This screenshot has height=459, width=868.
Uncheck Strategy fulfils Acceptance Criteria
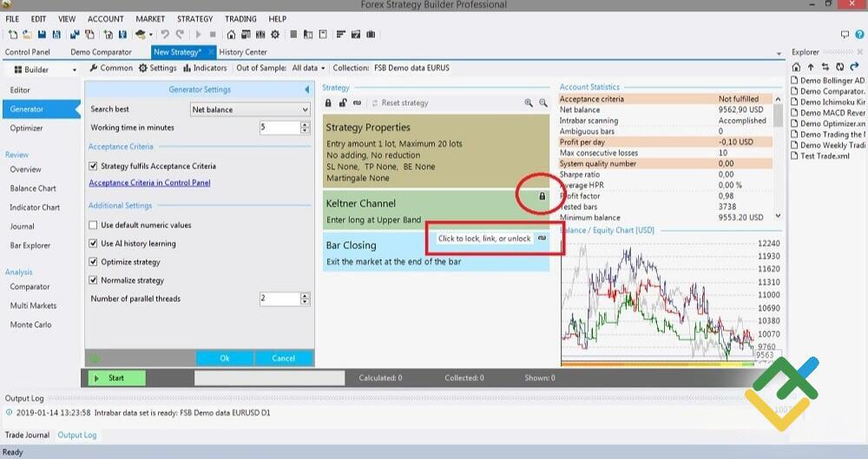(94, 166)
